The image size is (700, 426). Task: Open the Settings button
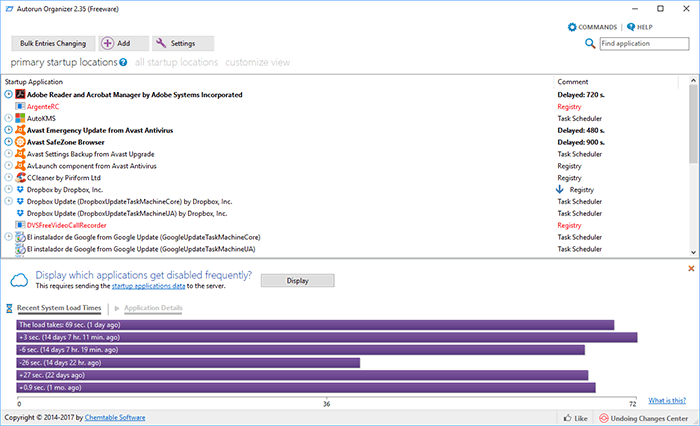183,43
